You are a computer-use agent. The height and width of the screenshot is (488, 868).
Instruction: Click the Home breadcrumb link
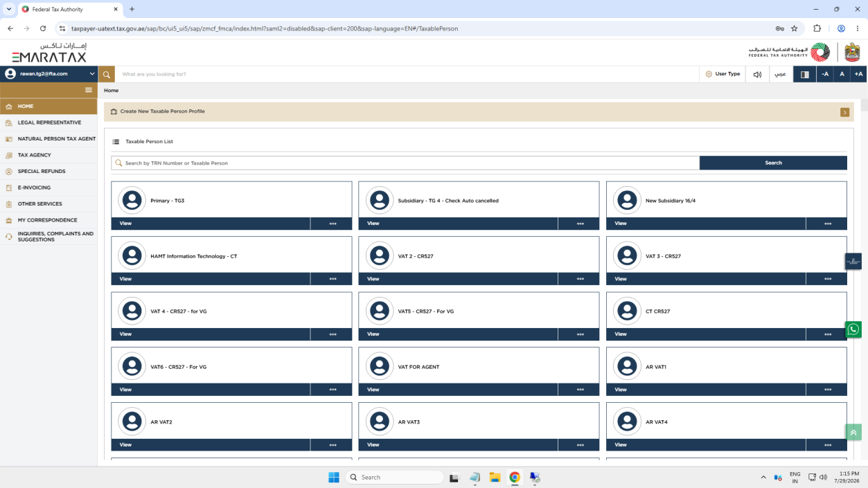pyautogui.click(x=111, y=91)
